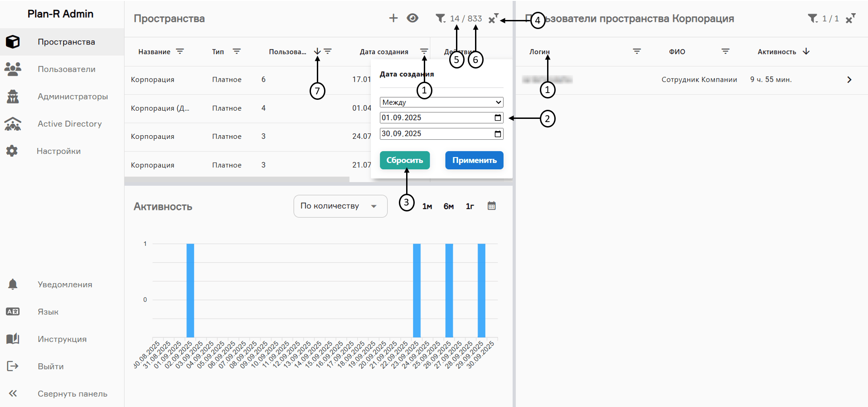Click the reset filters icon beside 14 / 833
868x407 pixels.
(x=493, y=19)
